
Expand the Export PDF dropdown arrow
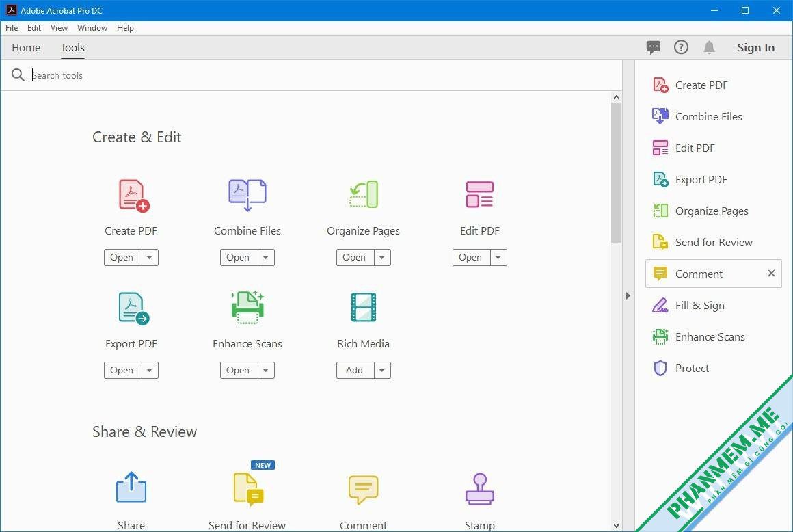tap(150, 370)
